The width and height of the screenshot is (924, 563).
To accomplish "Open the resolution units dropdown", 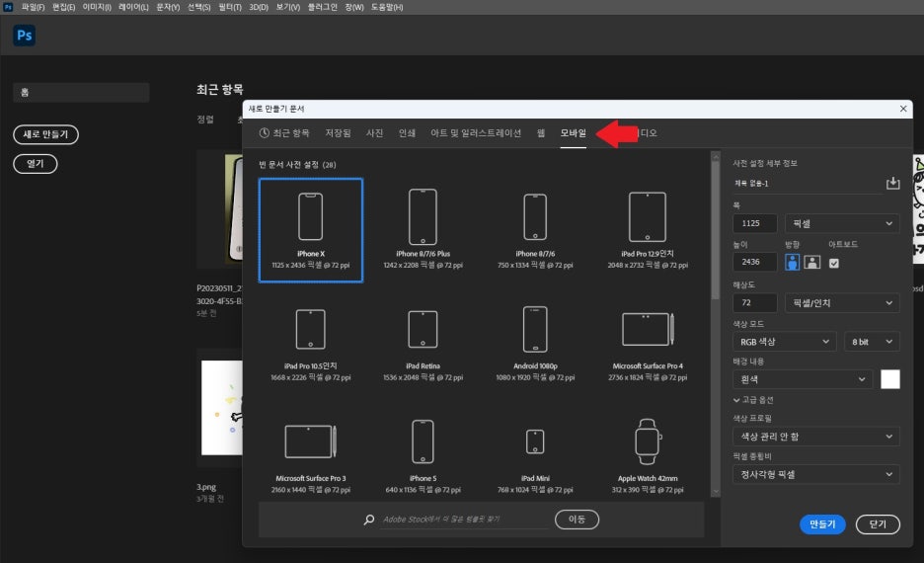I will point(842,303).
